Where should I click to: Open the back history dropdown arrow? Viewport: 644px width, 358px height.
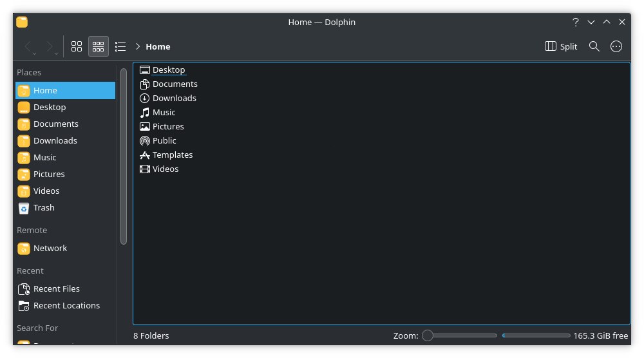(x=35, y=53)
